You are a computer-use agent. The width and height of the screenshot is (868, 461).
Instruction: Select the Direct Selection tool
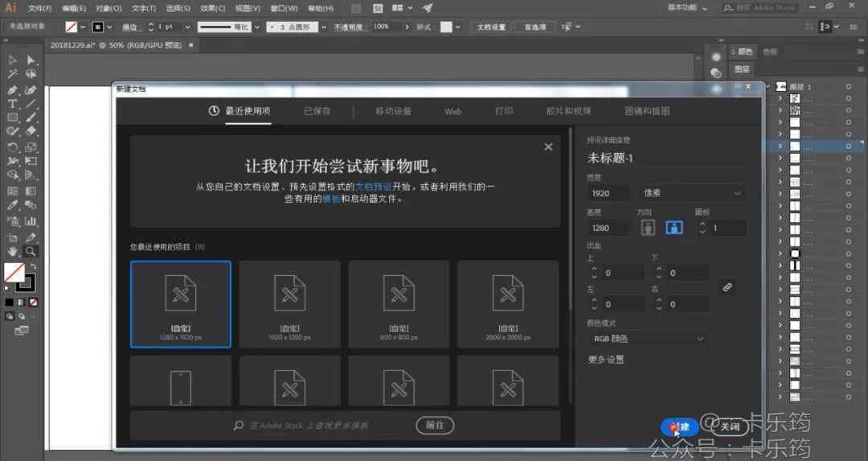tap(31, 60)
